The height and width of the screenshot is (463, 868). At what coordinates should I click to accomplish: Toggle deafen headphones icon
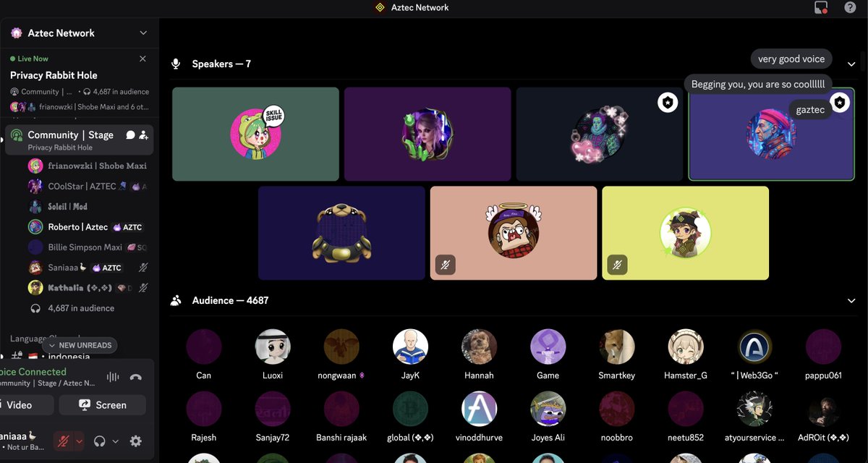[x=100, y=441]
